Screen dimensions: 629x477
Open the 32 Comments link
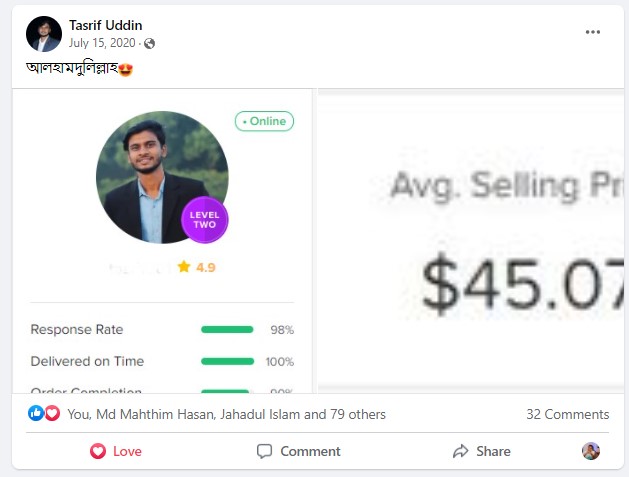(567, 414)
